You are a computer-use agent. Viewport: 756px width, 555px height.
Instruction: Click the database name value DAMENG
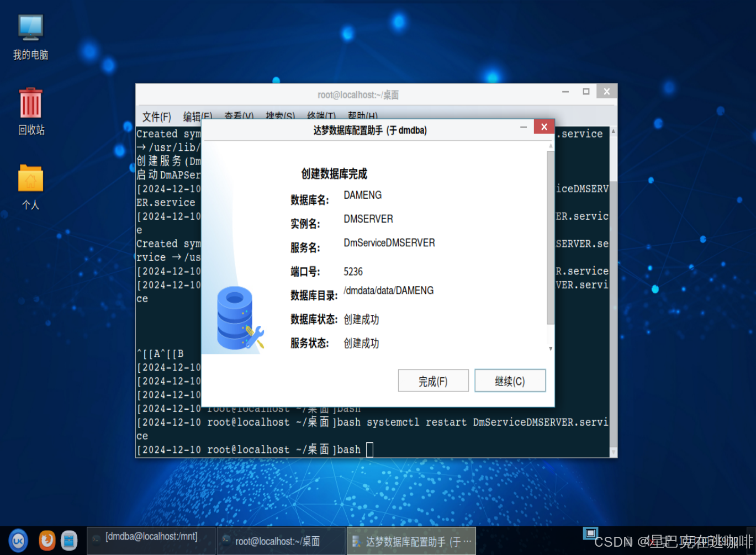point(363,195)
